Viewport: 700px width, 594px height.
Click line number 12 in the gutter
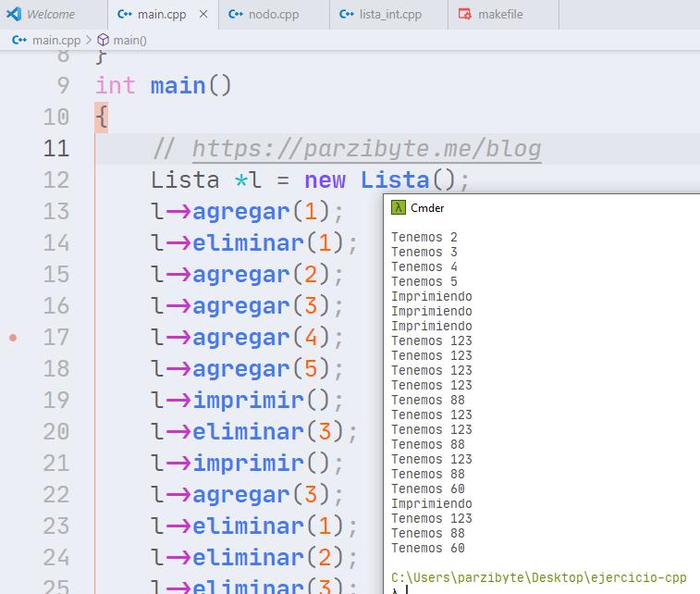(56, 180)
